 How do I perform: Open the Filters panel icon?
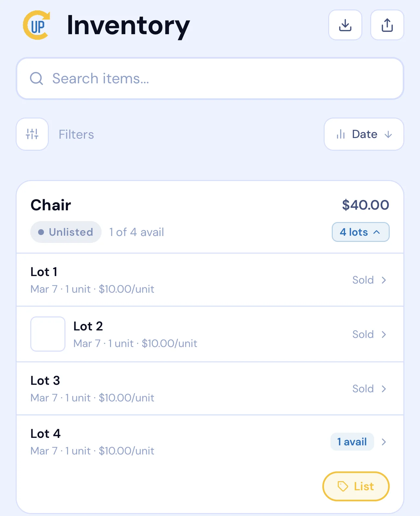tap(32, 134)
